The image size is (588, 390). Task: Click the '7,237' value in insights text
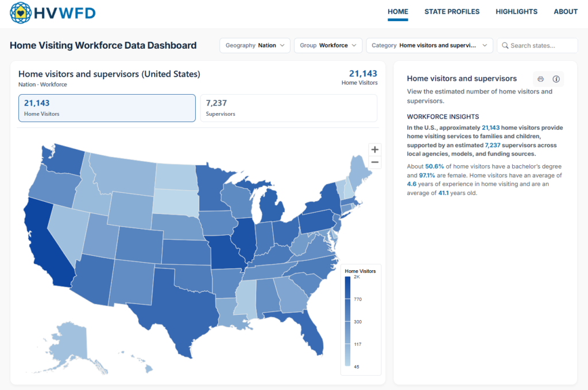[492, 145]
